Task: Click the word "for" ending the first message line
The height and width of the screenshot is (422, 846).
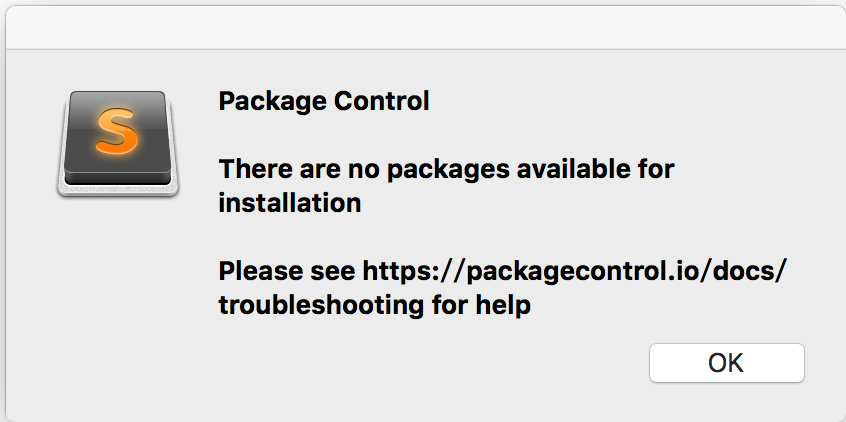Action: coord(655,169)
